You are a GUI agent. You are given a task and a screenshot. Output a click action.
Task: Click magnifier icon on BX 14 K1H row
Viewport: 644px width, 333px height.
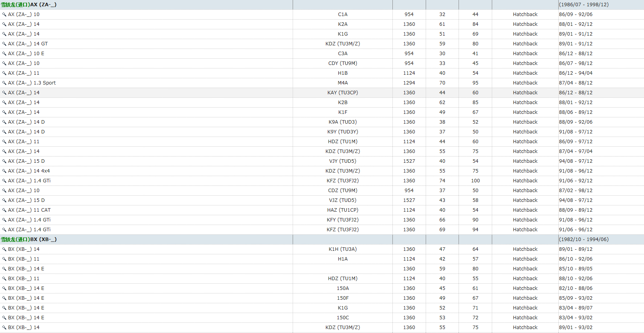click(4, 249)
